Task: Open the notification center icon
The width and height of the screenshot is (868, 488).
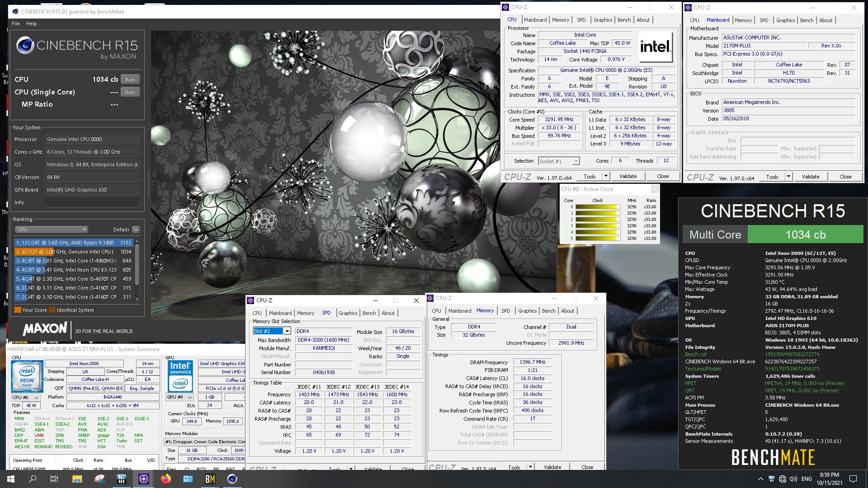Action: point(853,479)
